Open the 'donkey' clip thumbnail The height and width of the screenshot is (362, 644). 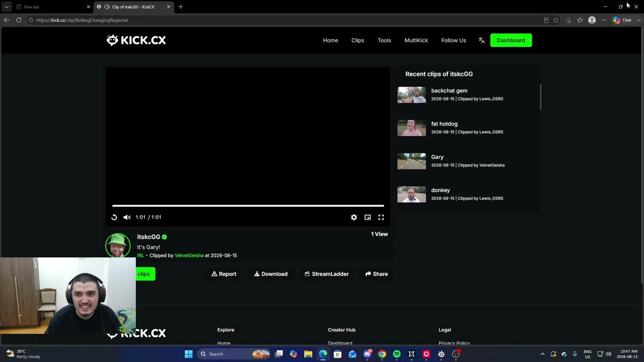pyautogui.click(x=412, y=195)
